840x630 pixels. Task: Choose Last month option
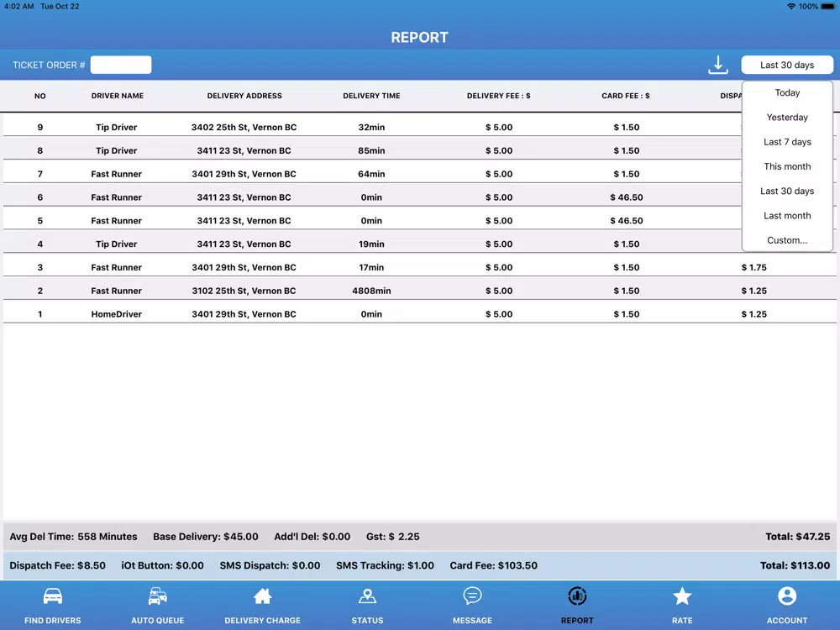point(787,216)
